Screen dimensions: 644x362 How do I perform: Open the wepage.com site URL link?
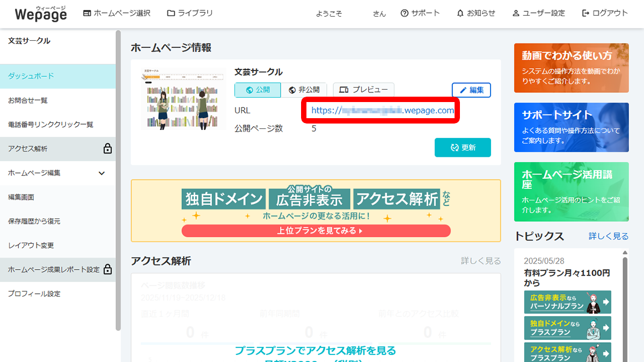coord(380,110)
